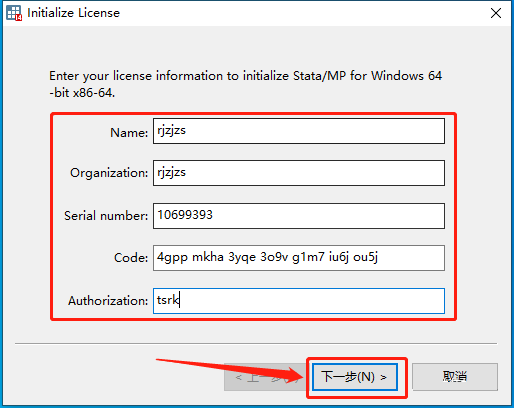
Task: Click the 'Initialize License' window title
Action: pos(73,13)
